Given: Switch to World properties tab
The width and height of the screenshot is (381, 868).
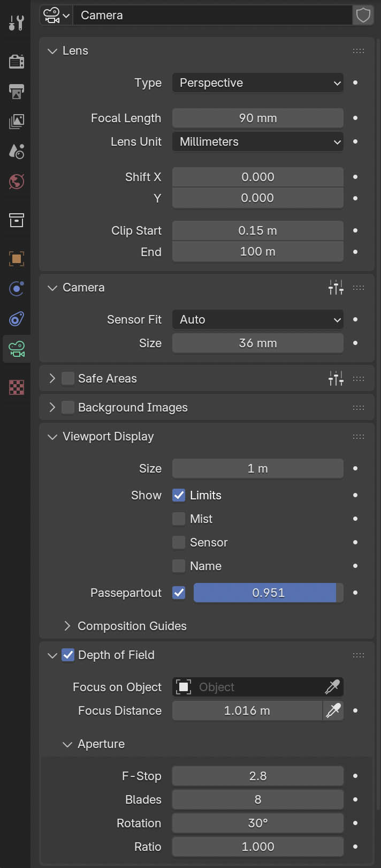Looking at the screenshot, I should pos(17,182).
